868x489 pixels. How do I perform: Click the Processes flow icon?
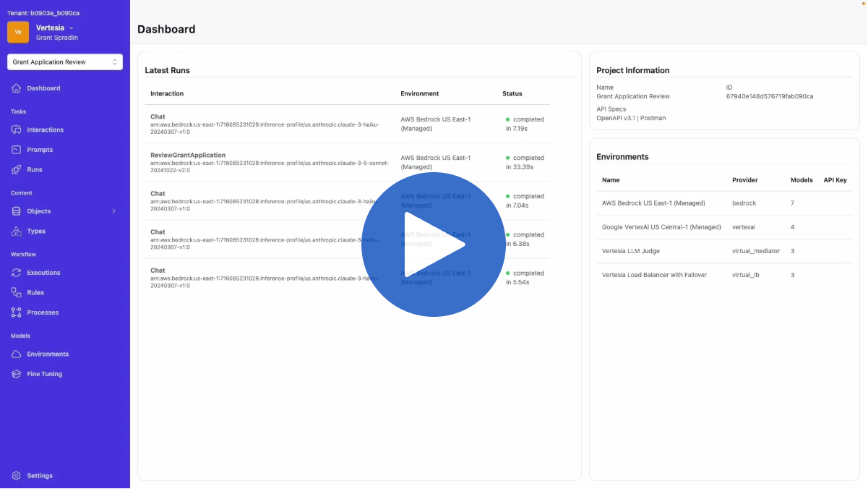tap(17, 312)
